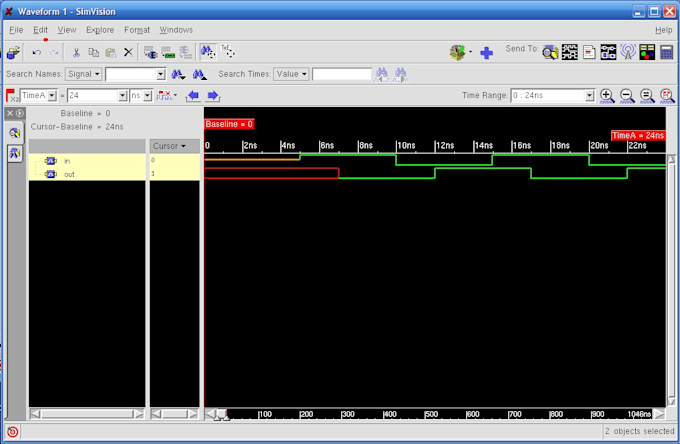Click the TimeA = 24ns cursor marker

[638, 135]
